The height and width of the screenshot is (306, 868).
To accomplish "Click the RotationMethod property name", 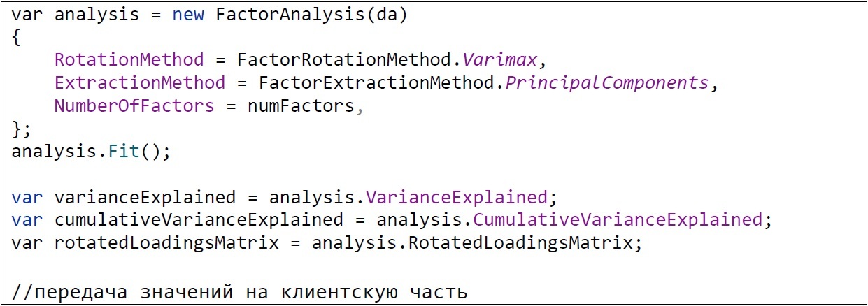I will pos(129,60).
